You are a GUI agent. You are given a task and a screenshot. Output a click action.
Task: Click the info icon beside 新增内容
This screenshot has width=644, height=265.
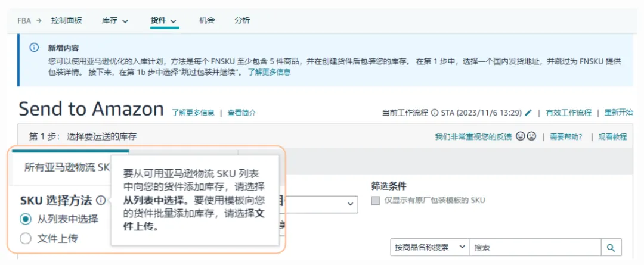34,48
